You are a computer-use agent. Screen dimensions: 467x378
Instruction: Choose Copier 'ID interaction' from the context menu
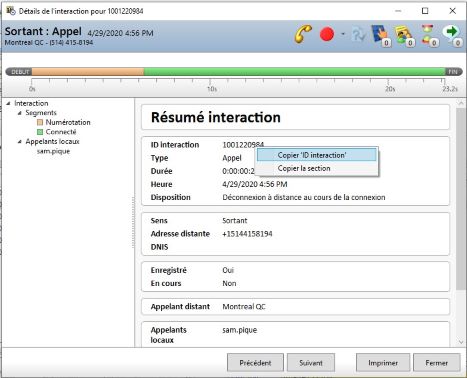317,155
